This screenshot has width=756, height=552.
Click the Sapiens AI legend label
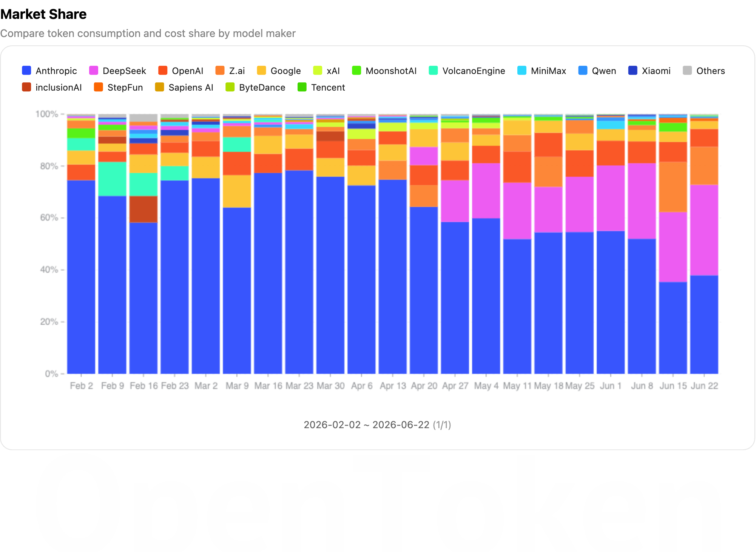(x=191, y=87)
